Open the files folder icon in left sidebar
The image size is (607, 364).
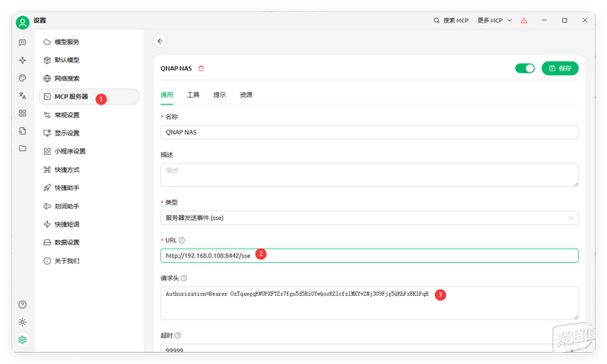23,148
